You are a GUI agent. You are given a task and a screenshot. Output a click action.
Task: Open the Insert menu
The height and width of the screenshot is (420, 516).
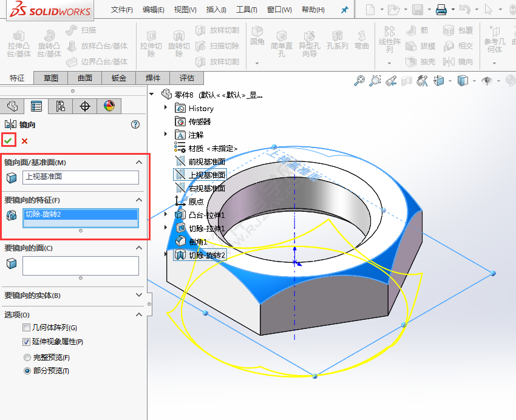pyautogui.click(x=216, y=10)
